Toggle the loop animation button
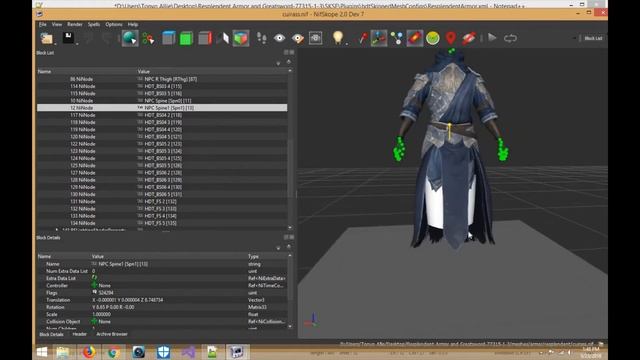The width and height of the screenshot is (640, 360). pos(510,38)
